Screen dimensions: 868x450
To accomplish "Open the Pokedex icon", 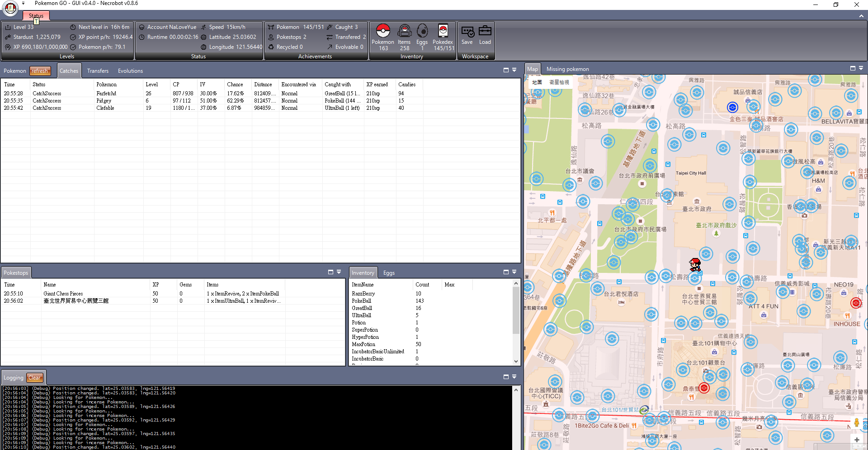I will (443, 31).
